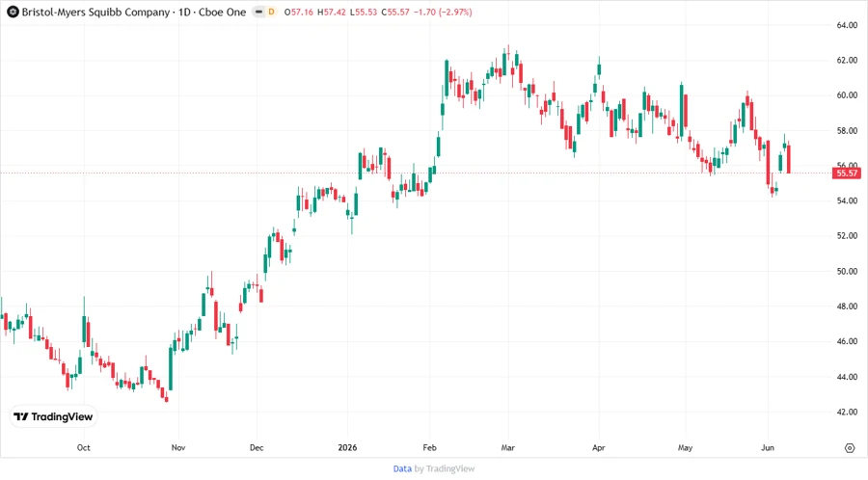
Task: Click the 44.00 price axis label
Action: tap(847, 377)
